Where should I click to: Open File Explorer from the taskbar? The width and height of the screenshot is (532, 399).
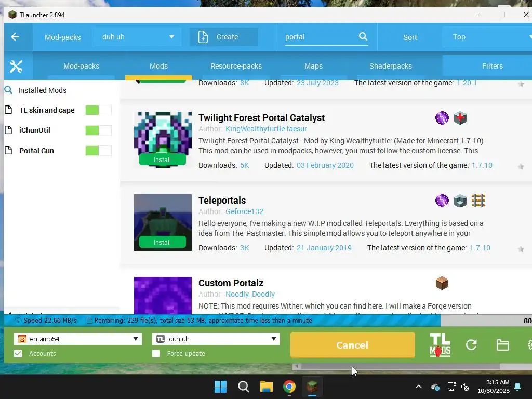point(267,387)
